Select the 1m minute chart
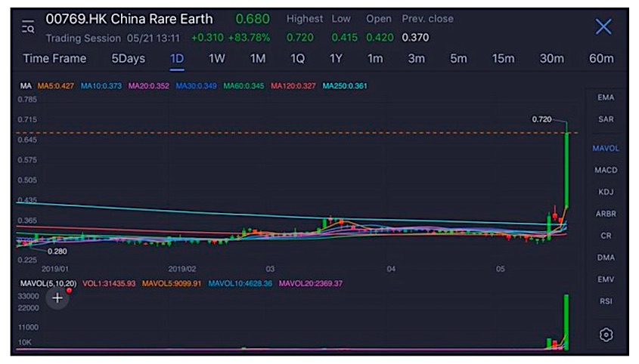 point(375,59)
